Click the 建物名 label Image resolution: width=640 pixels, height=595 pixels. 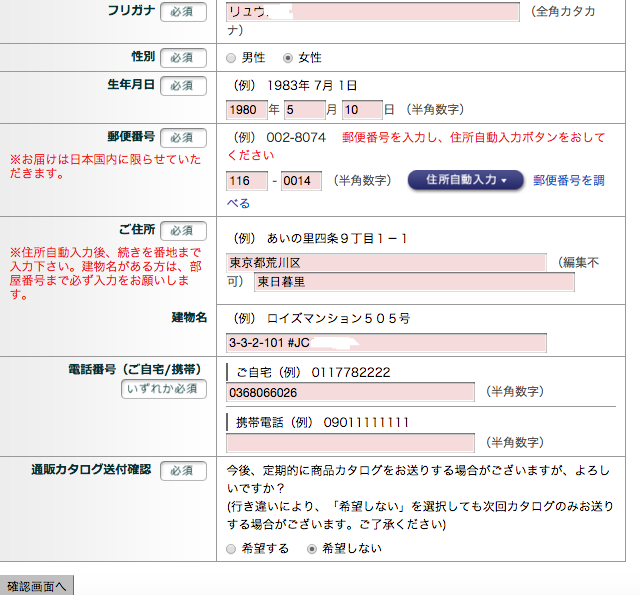point(189,317)
